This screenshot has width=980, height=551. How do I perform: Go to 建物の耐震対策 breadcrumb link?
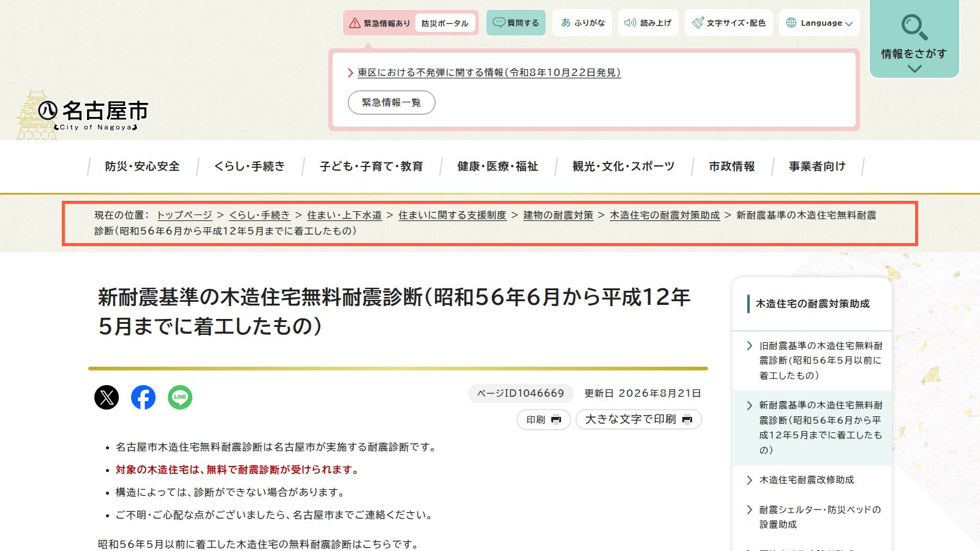coord(558,215)
